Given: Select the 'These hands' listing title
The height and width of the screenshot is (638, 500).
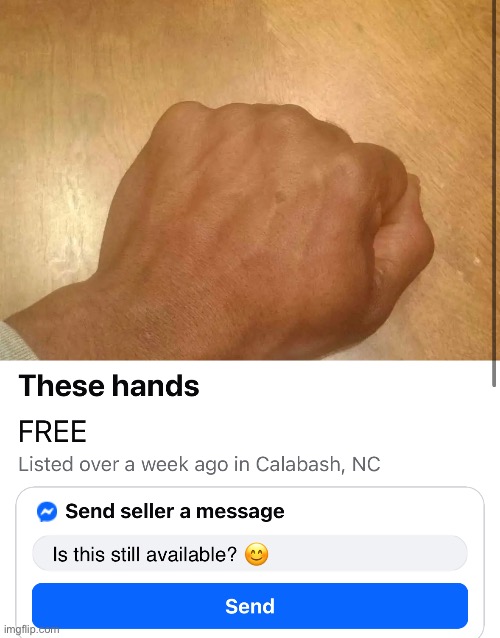Looking at the screenshot, I should [x=109, y=385].
